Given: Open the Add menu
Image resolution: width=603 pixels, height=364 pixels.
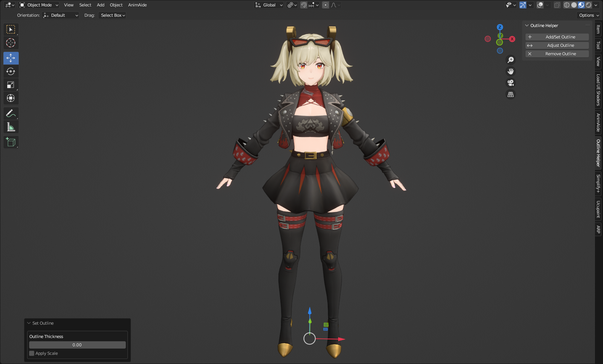Looking at the screenshot, I should coord(101,5).
